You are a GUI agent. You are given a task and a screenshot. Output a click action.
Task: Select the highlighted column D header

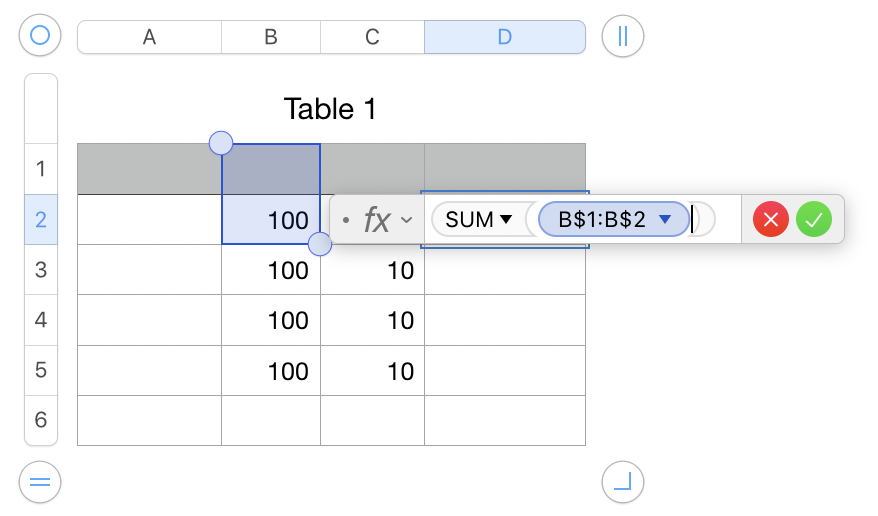pyautogui.click(x=504, y=37)
